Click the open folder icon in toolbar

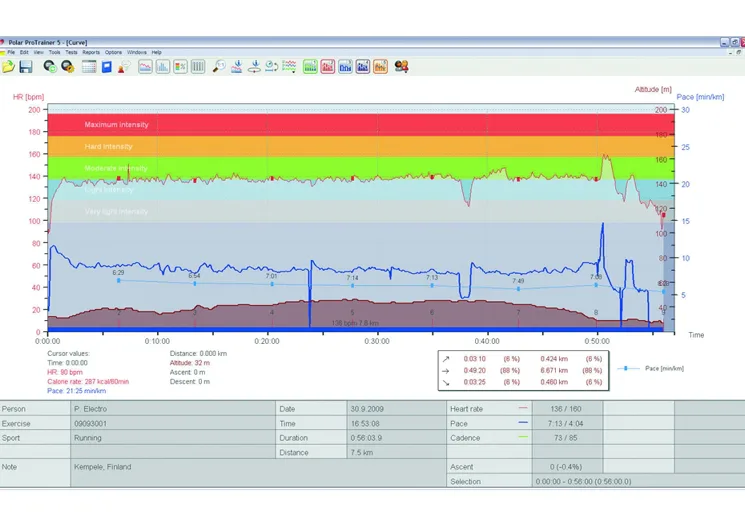point(9,67)
